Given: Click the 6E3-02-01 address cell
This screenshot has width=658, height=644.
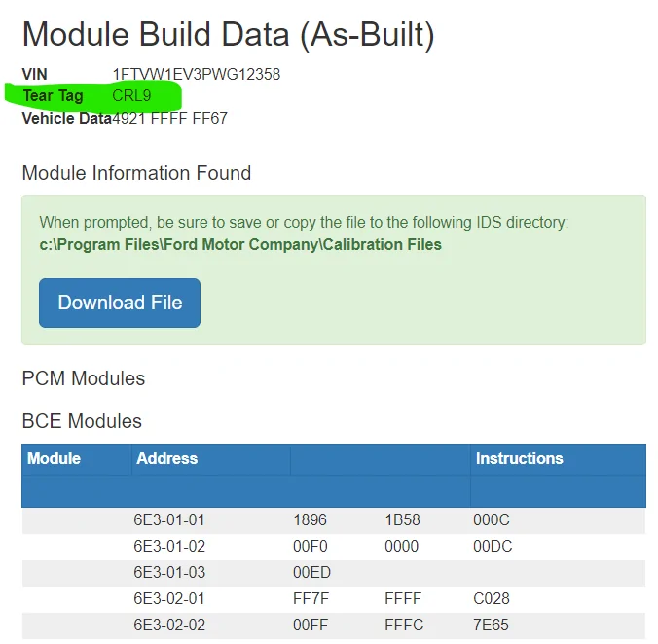Looking at the screenshot, I should click(169, 599).
